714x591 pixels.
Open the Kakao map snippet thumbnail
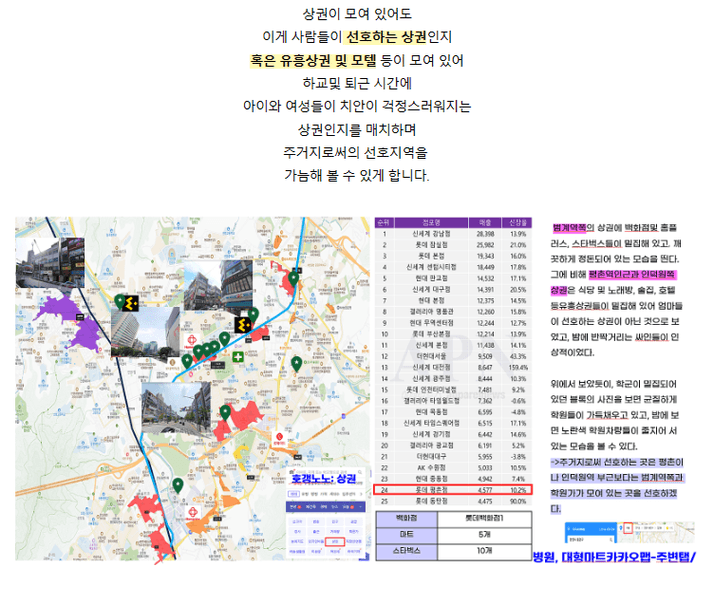(630, 532)
